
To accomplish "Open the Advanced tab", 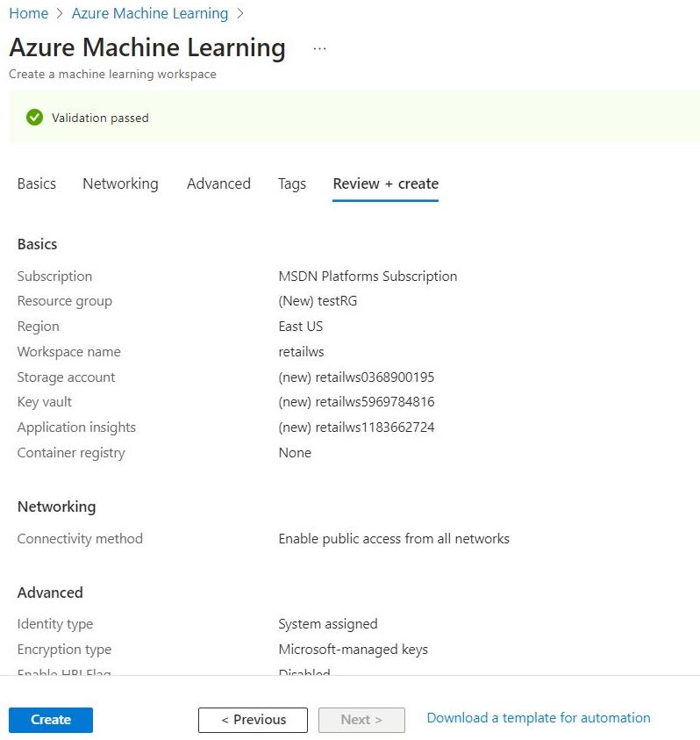I will click(x=218, y=183).
